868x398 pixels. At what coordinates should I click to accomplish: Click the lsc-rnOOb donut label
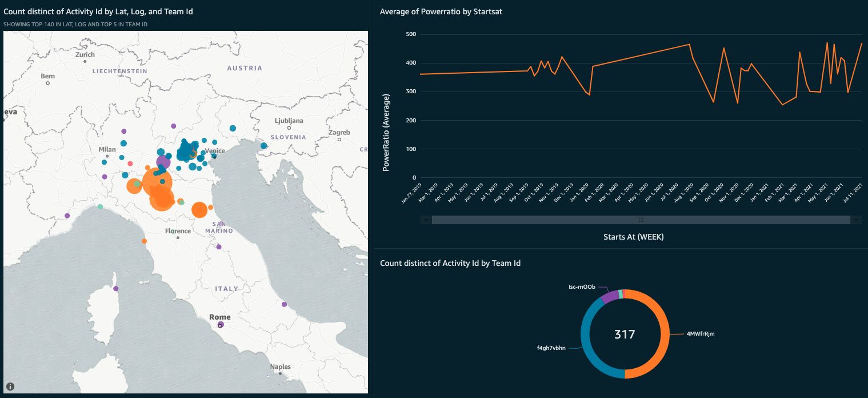582,286
